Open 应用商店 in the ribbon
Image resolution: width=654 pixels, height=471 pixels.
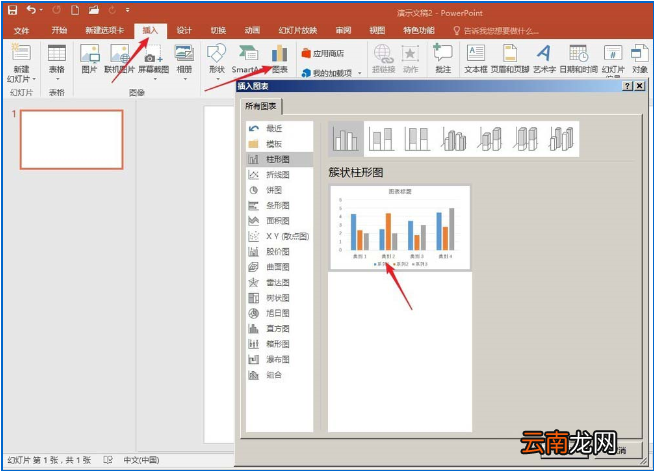click(x=323, y=53)
